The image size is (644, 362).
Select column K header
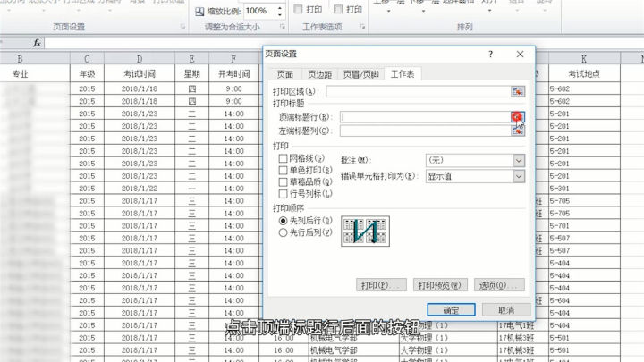tap(584, 59)
